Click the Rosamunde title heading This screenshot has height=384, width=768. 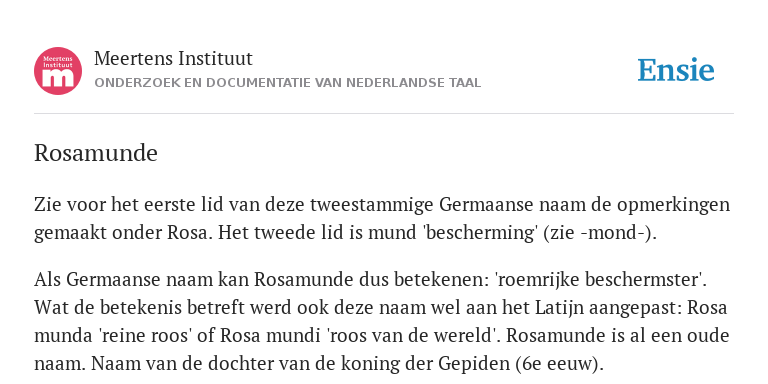96,153
